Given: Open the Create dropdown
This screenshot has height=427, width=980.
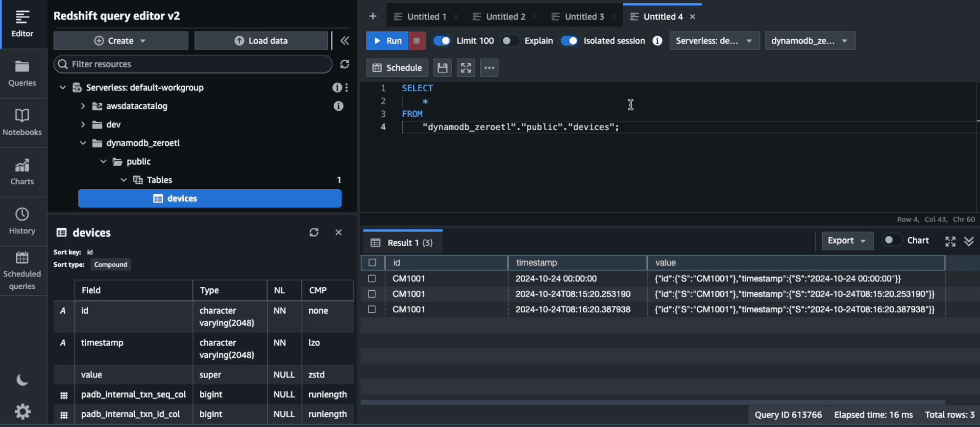Looking at the screenshot, I should click(121, 41).
